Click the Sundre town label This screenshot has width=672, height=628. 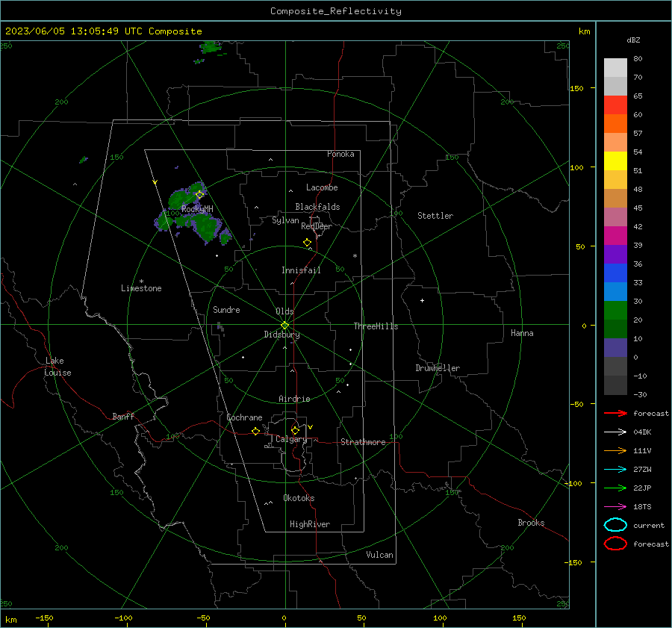point(226,310)
